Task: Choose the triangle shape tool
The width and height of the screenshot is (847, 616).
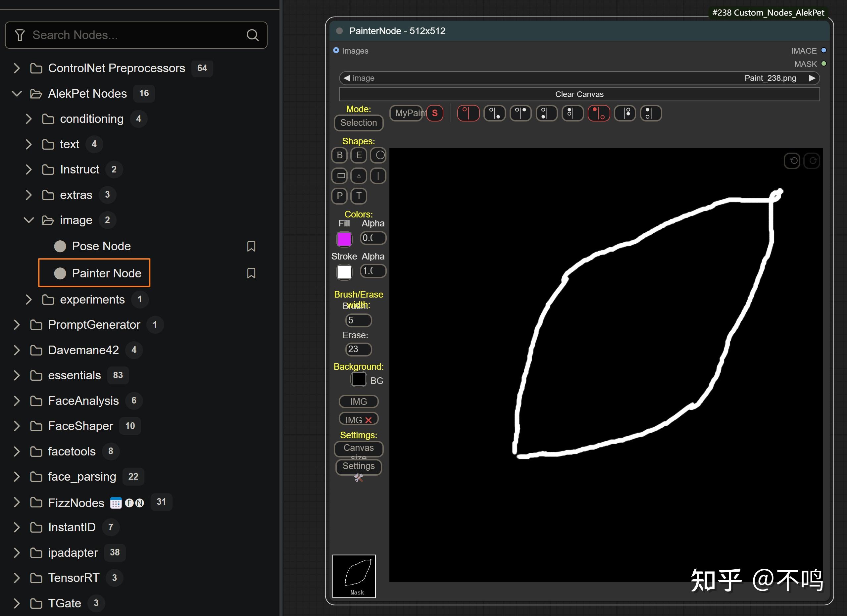Action: tap(359, 176)
